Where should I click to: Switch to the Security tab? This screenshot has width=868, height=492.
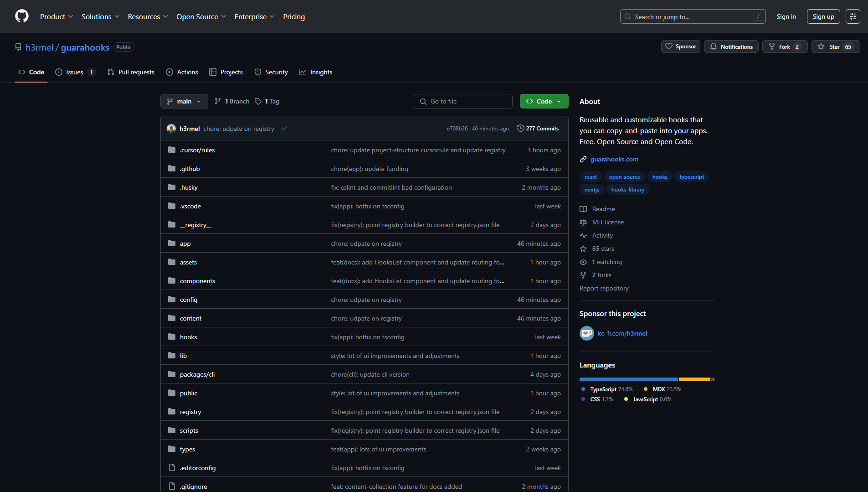click(x=271, y=72)
